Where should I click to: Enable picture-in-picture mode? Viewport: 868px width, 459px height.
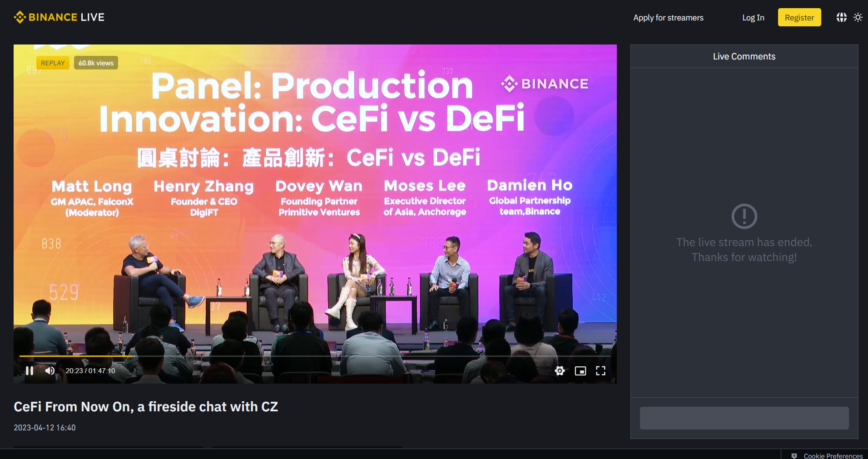(x=580, y=371)
